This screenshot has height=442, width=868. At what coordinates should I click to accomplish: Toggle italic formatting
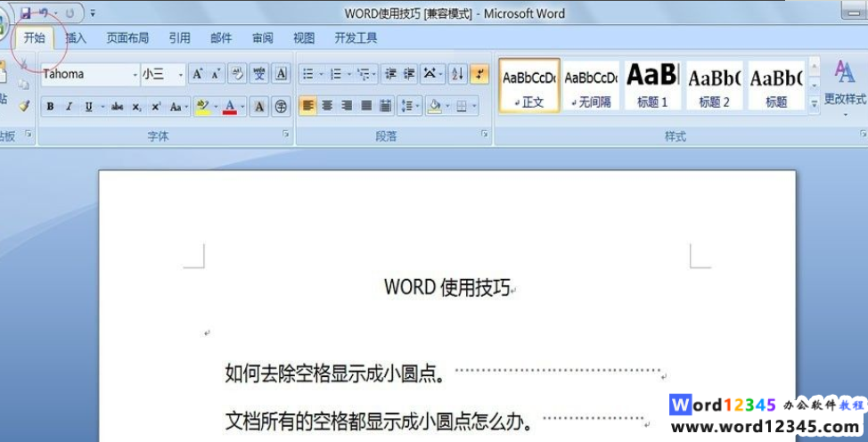pos(70,107)
